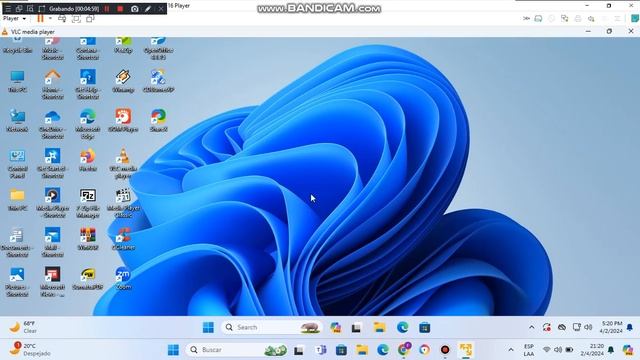640x360 pixels.
Task: Select the Mail shortcut desktop icon
Action: pos(53,242)
